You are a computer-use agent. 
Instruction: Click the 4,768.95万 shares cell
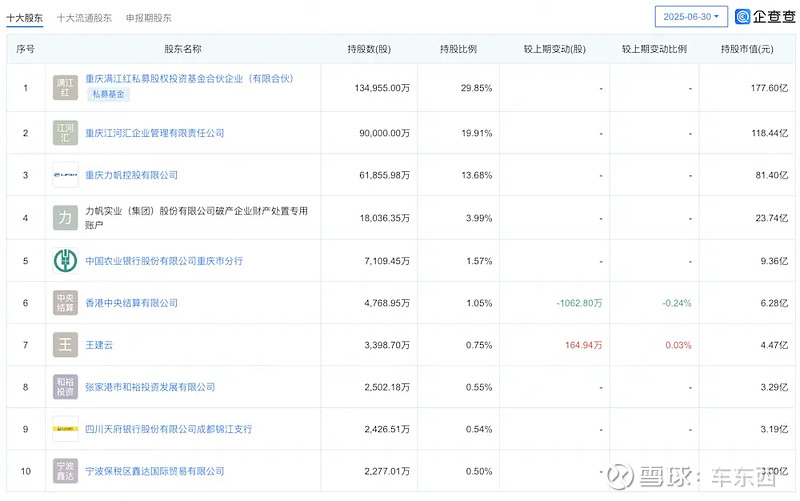click(x=387, y=303)
